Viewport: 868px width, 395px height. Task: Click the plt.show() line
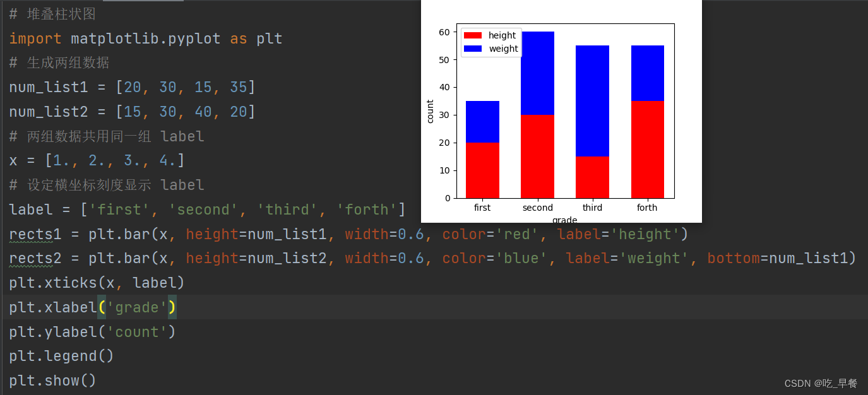click(53, 380)
